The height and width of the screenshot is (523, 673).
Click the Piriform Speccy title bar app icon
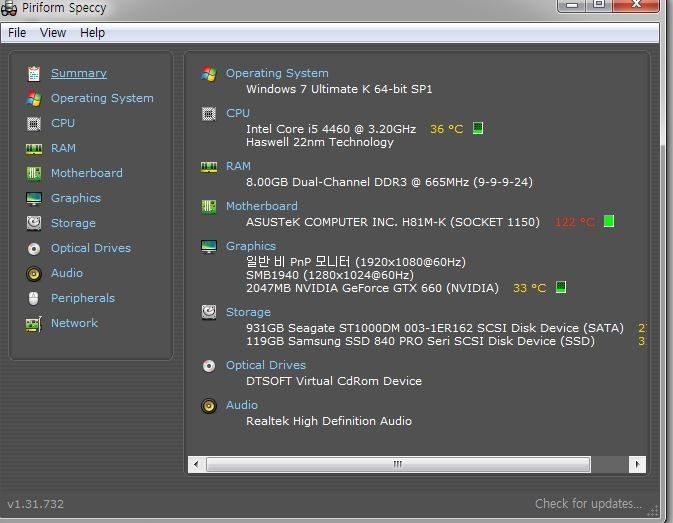click(x=9, y=8)
